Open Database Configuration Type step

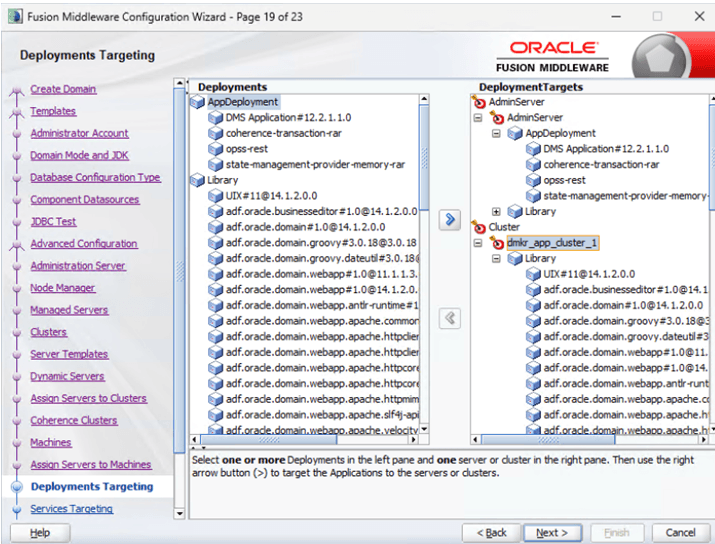pos(95,177)
